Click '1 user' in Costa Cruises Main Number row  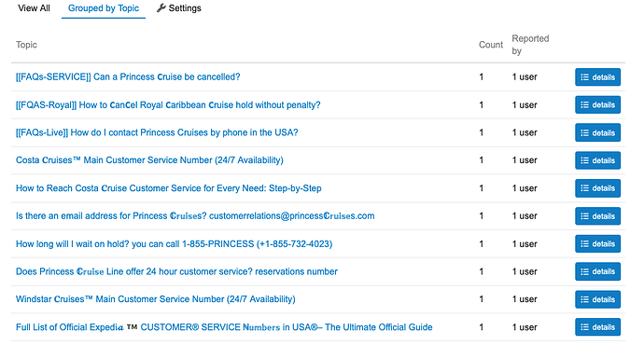[525, 160]
